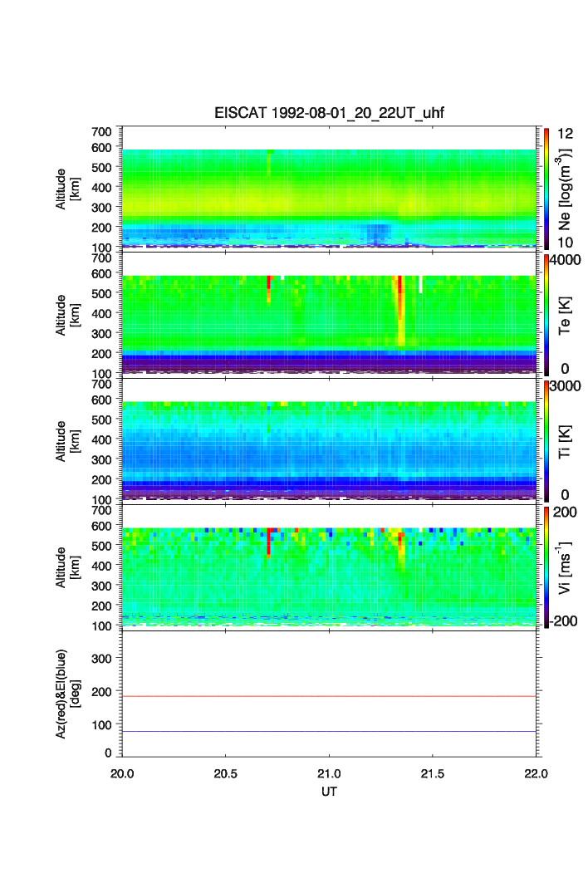Click the Vi [ms-1] colorbar label

click(x=564, y=567)
